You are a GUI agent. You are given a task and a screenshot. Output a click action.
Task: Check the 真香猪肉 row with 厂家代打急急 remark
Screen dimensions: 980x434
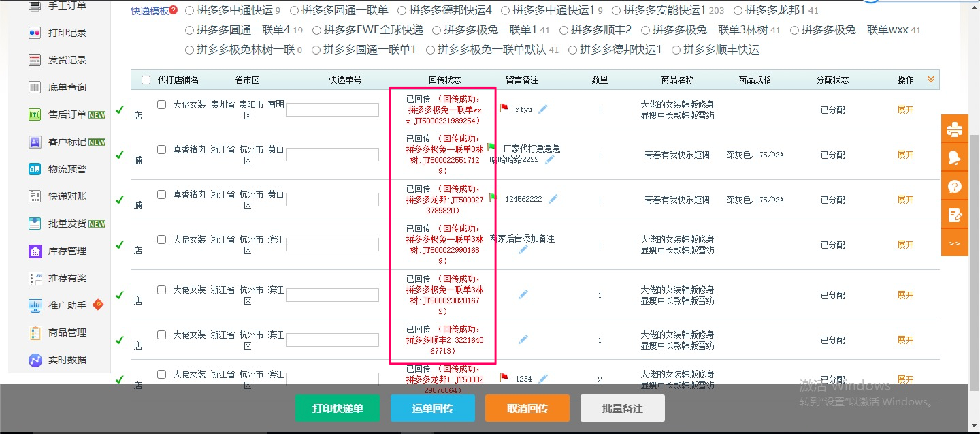(x=161, y=149)
